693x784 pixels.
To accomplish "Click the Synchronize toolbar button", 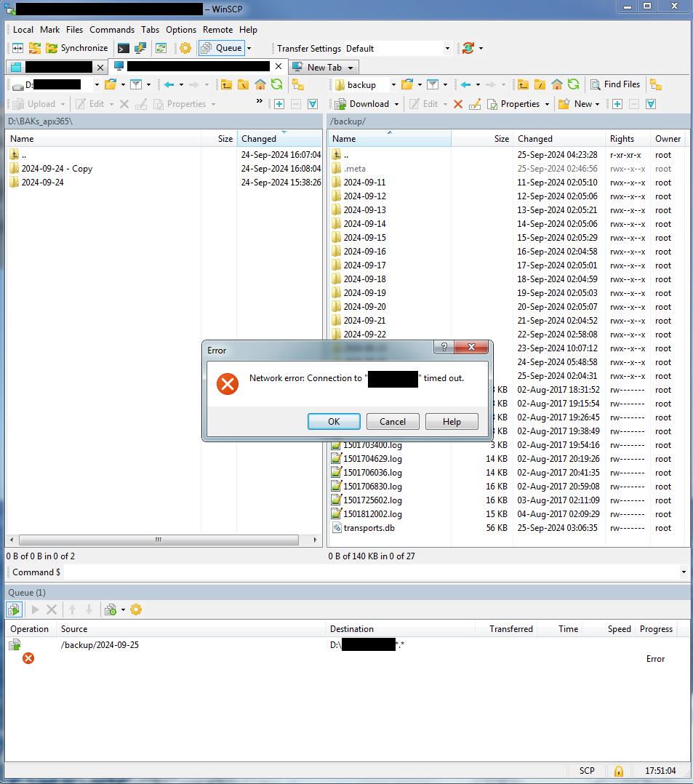I will (x=76, y=49).
